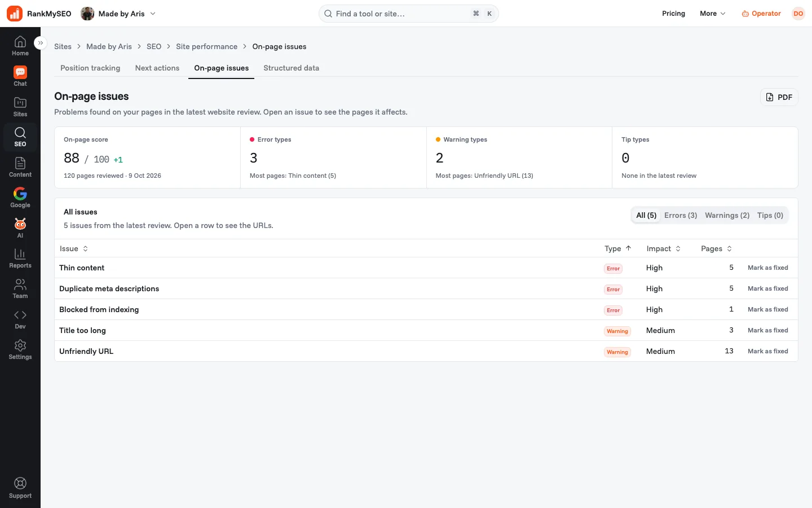
Task: Open the AI assistant sidebar icon
Action: pos(20,228)
